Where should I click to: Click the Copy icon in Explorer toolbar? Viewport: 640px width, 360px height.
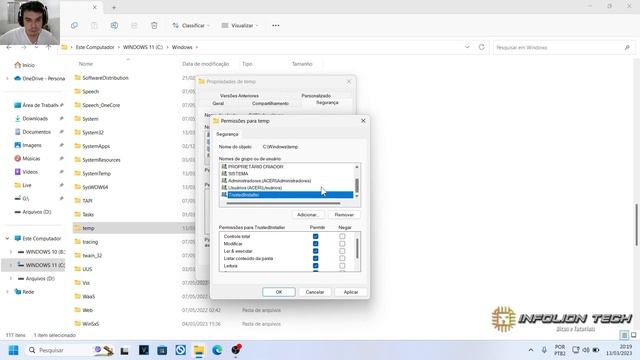[x=74, y=25]
